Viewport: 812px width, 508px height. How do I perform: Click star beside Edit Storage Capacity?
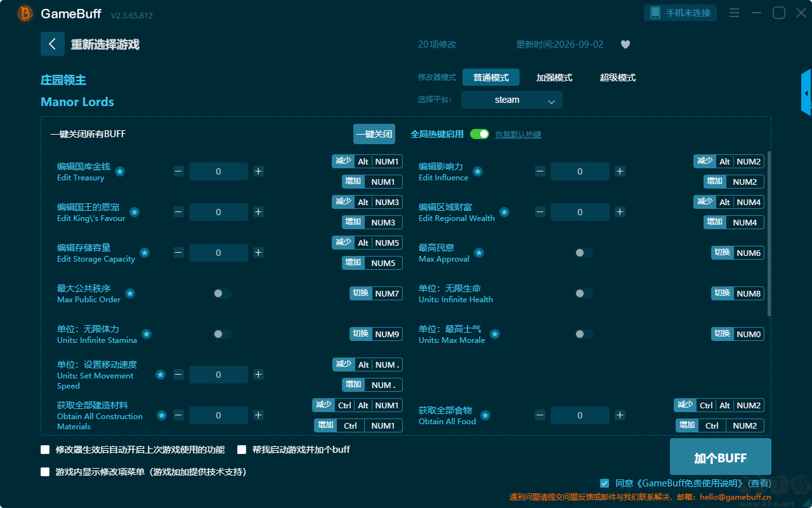pyautogui.click(x=145, y=253)
